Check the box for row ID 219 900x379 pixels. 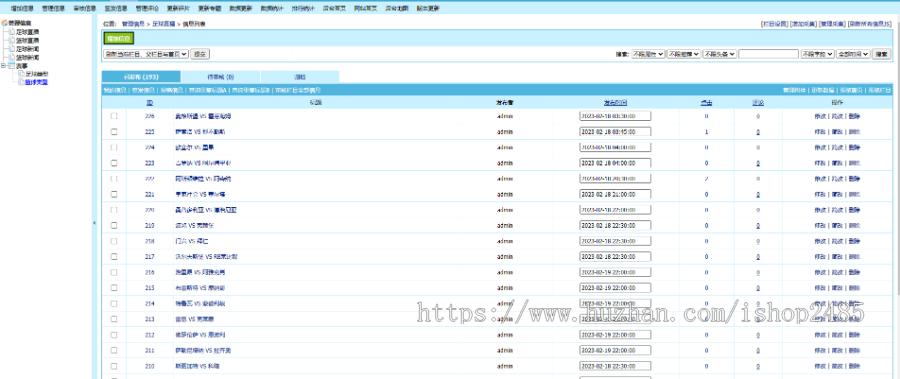pyautogui.click(x=114, y=225)
